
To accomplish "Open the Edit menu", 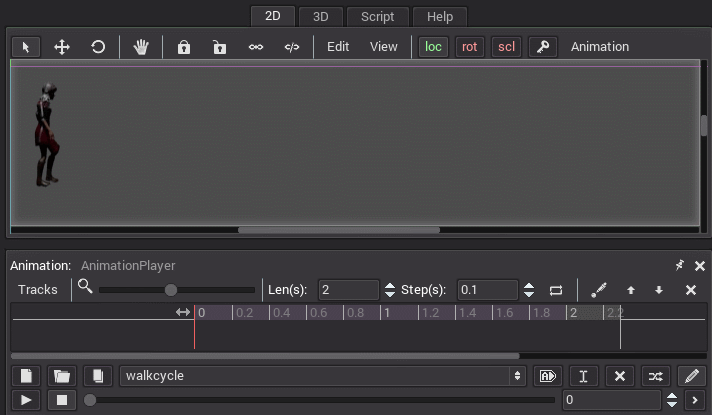I will coord(338,47).
